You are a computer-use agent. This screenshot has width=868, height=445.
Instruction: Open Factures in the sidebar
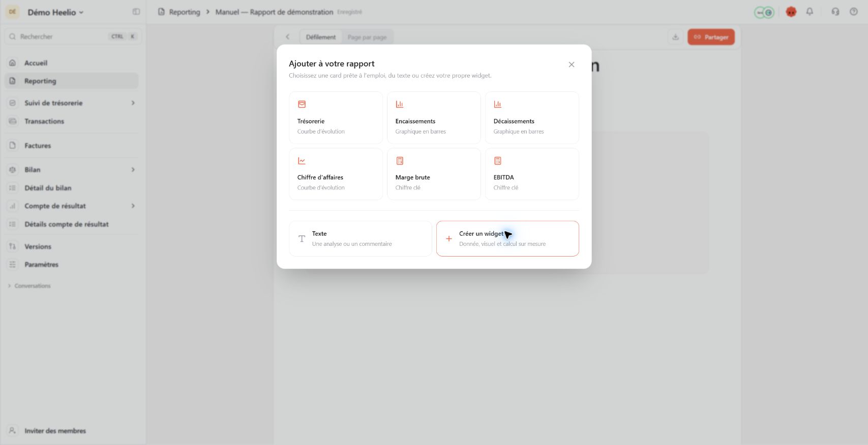[x=71, y=146]
